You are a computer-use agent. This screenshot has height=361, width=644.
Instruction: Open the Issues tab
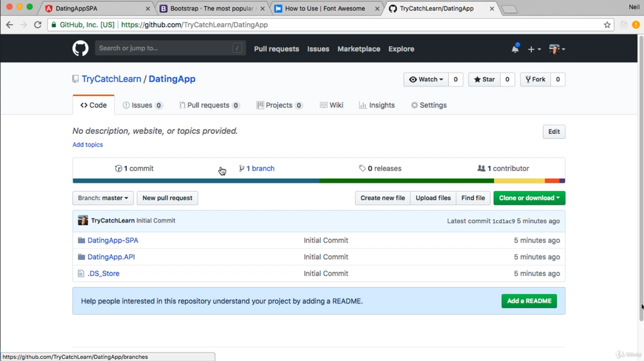point(142,105)
